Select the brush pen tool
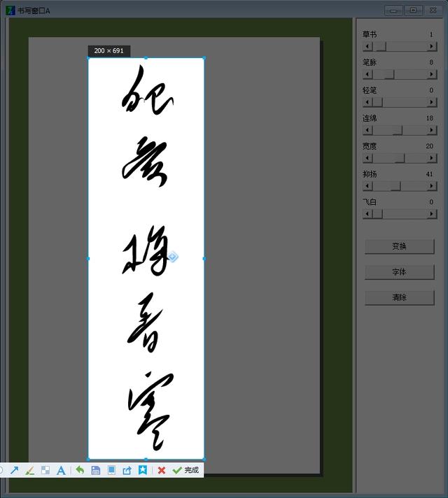The height and width of the screenshot is (498, 448). pyautogui.click(x=29, y=470)
